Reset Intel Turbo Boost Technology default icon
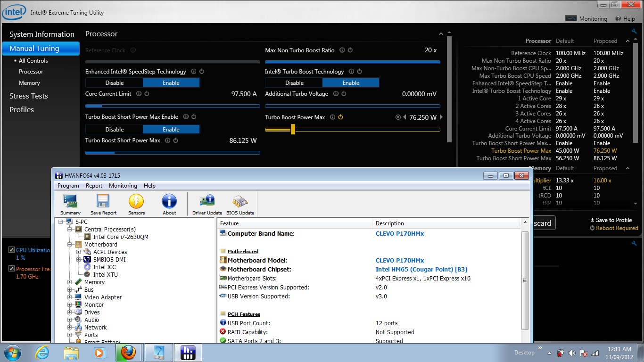The height and width of the screenshot is (362, 644). click(x=360, y=72)
